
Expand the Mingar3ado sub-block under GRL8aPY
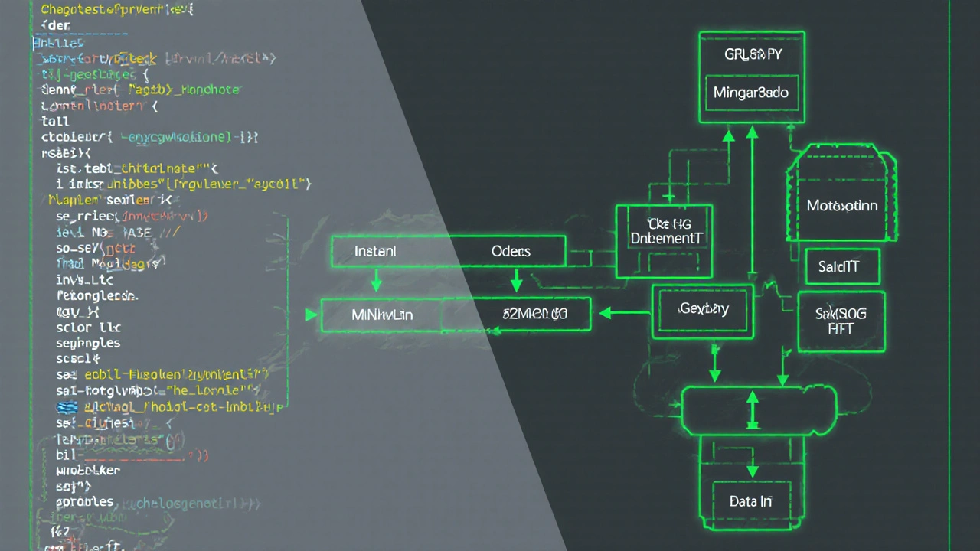[x=750, y=92]
